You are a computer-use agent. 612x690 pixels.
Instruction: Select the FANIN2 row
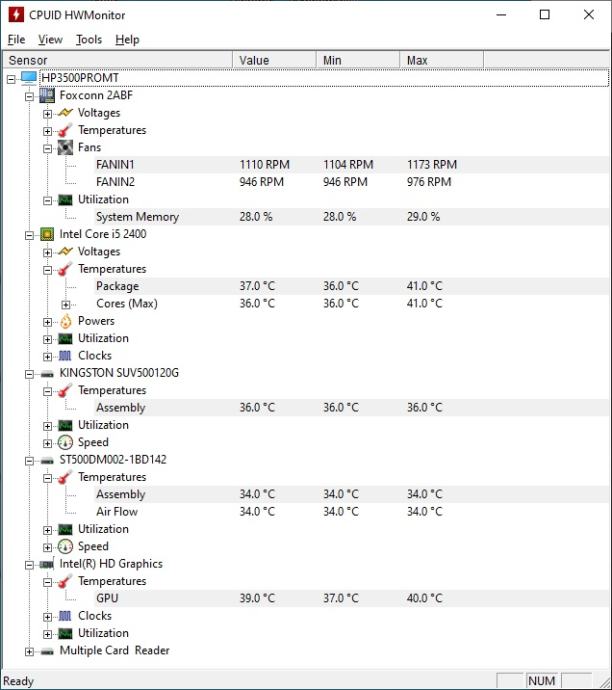pyautogui.click(x=352, y=182)
